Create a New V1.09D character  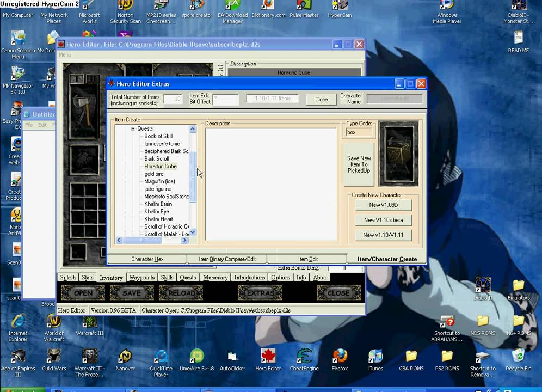click(x=383, y=205)
